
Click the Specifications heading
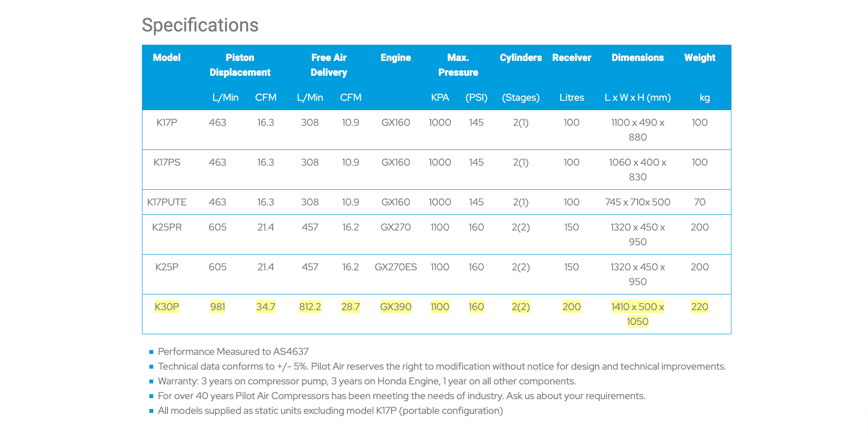pos(200,25)
